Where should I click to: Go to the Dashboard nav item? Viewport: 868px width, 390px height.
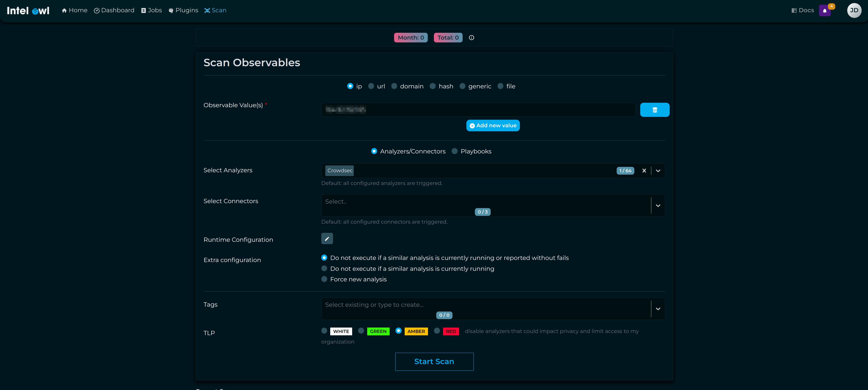[x=114, y=10]
